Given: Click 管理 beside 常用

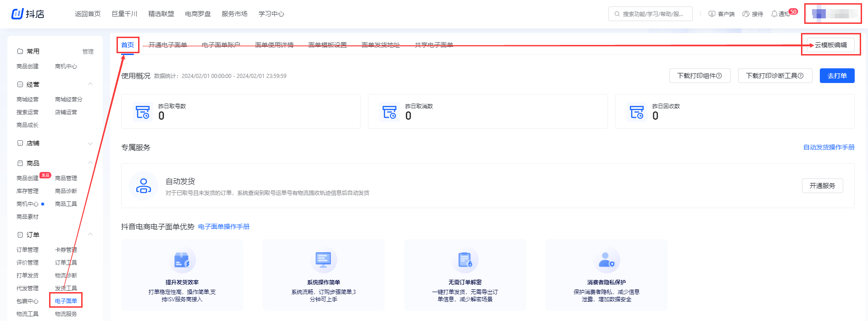Looking at the screenshot, I should 88,52.
